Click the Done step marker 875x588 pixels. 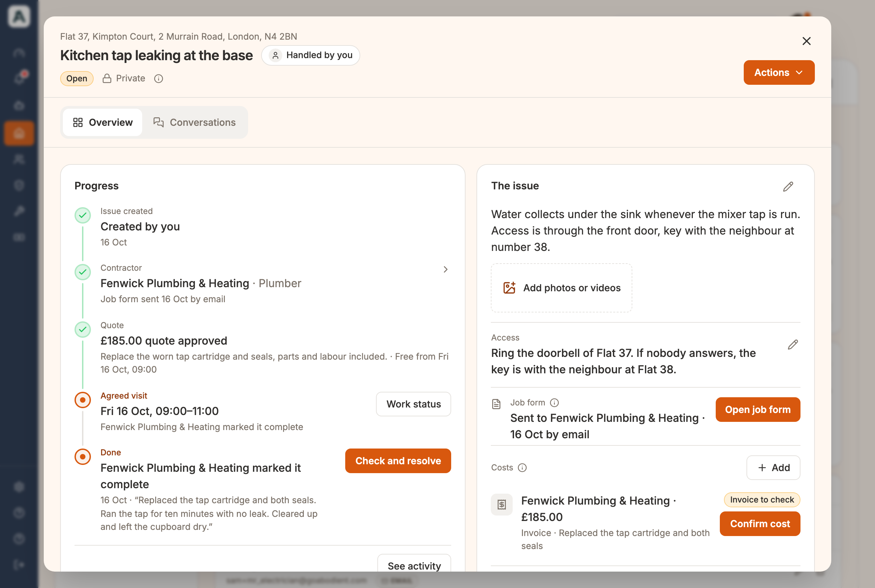[x=82, y=456]
